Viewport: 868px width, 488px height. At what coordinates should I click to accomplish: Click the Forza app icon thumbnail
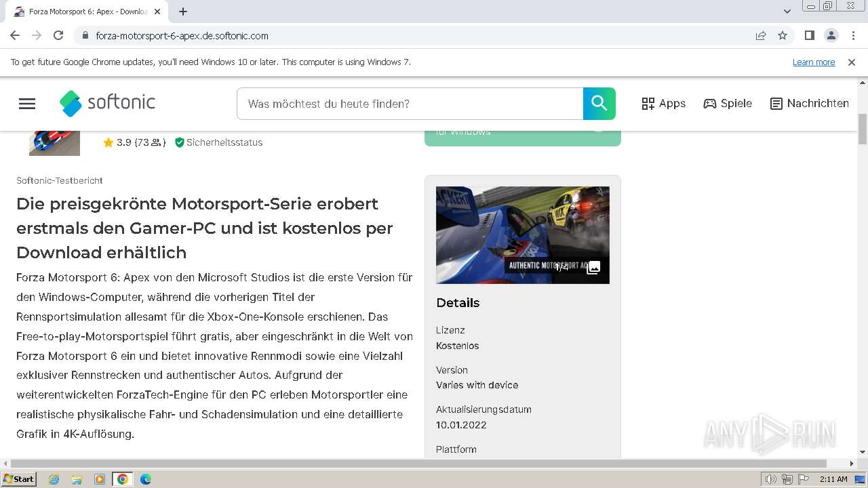tap(54, 143)
